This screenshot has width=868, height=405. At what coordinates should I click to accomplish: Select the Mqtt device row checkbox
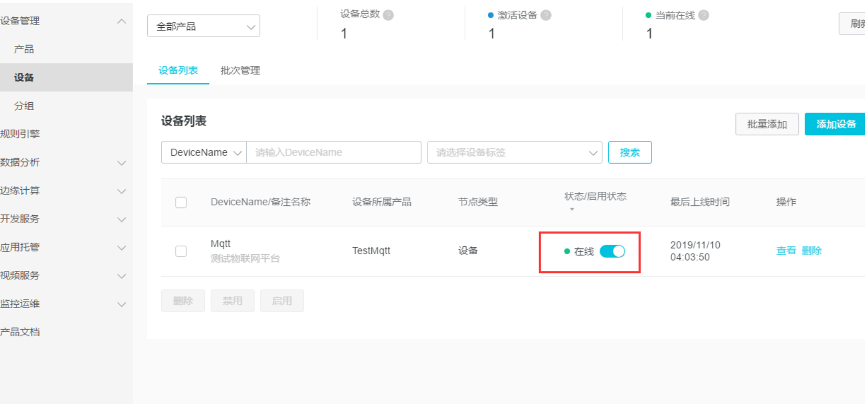coord(181,251)
